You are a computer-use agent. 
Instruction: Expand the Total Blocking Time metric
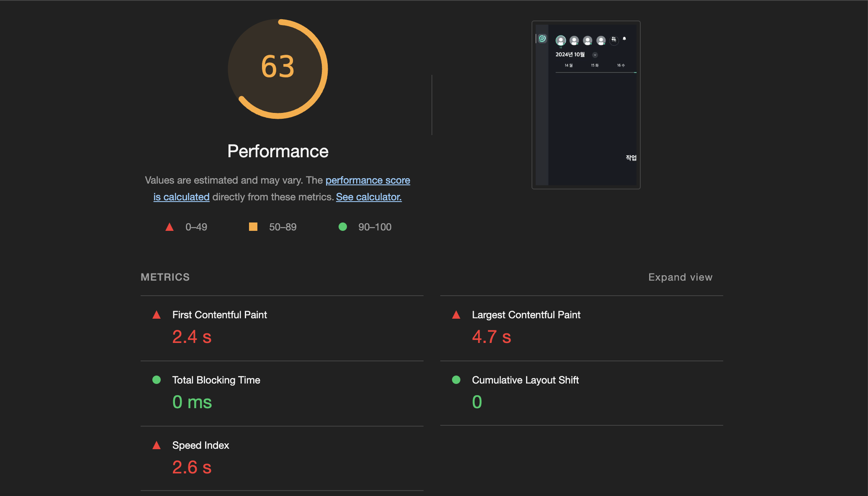pos(216,380)
